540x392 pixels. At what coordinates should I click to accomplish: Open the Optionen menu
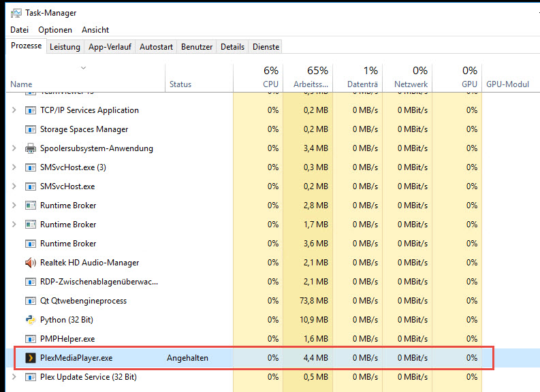55,30
